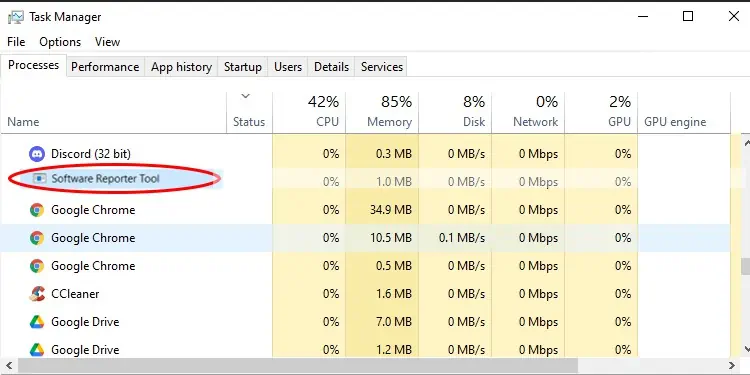Click Google Drive icon in the 7.0 MB row
Screen dimensions: 750x375
tap(37, 322)
